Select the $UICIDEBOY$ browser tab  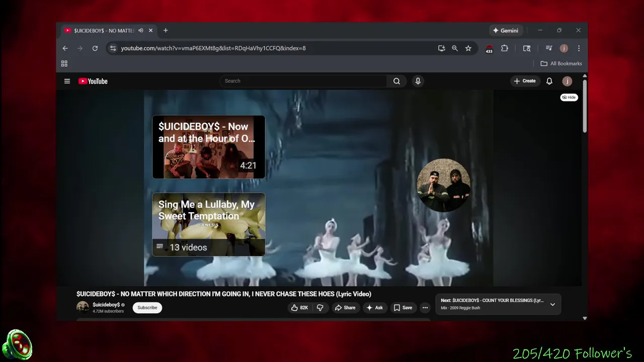tap(104, 31)
